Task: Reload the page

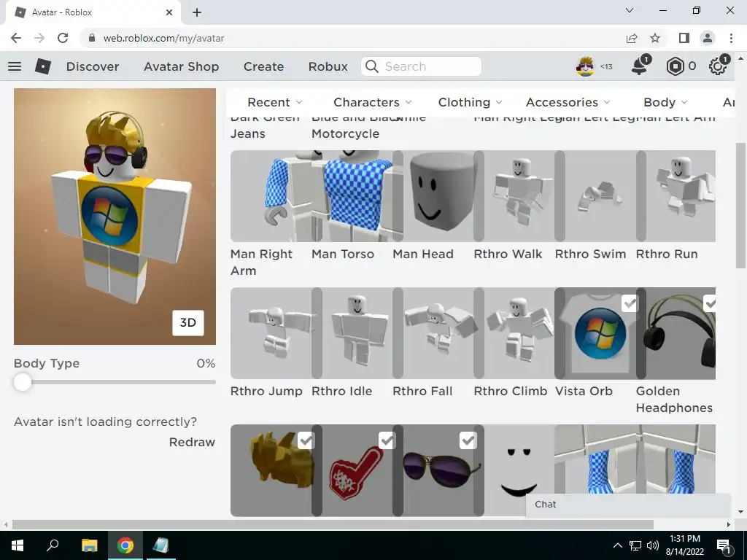Action: pyautogui.click(x=63, y=38)
